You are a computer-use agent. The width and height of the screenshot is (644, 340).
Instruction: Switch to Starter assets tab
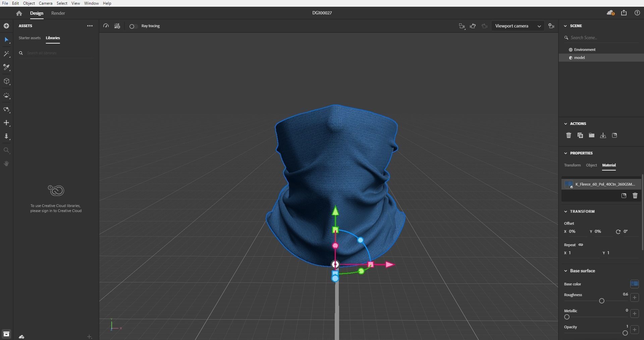[30, 38]
